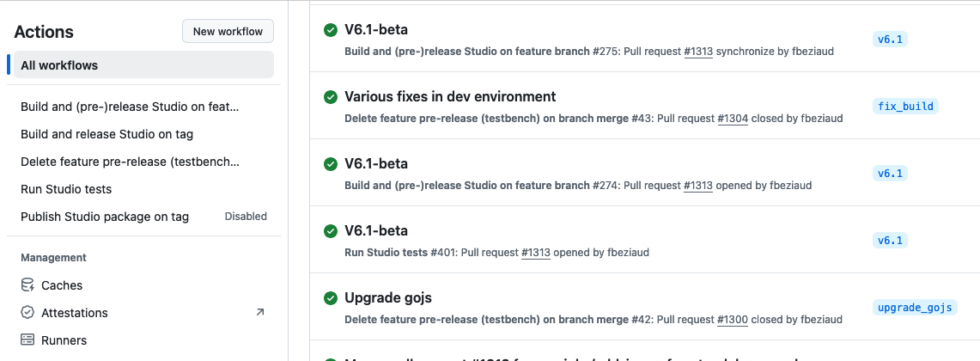Viewport: 980px width, 361px height.
Task: Click the Attestations verified badge icon
Action: [27, 313]
